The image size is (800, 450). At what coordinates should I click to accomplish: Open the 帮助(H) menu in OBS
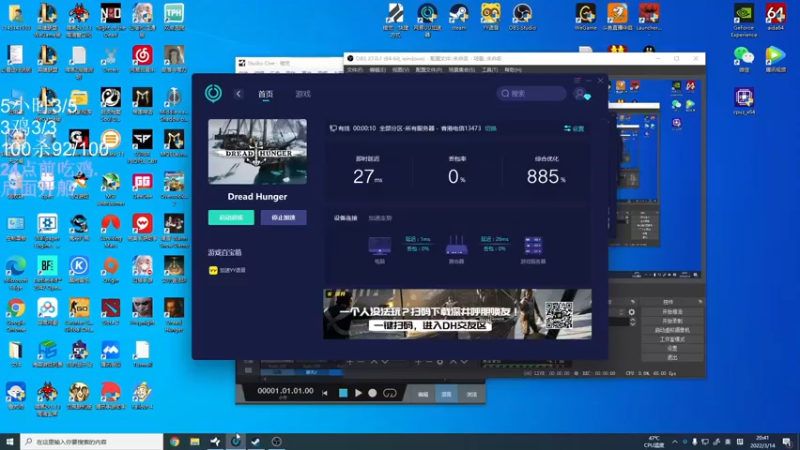(513, 70)
